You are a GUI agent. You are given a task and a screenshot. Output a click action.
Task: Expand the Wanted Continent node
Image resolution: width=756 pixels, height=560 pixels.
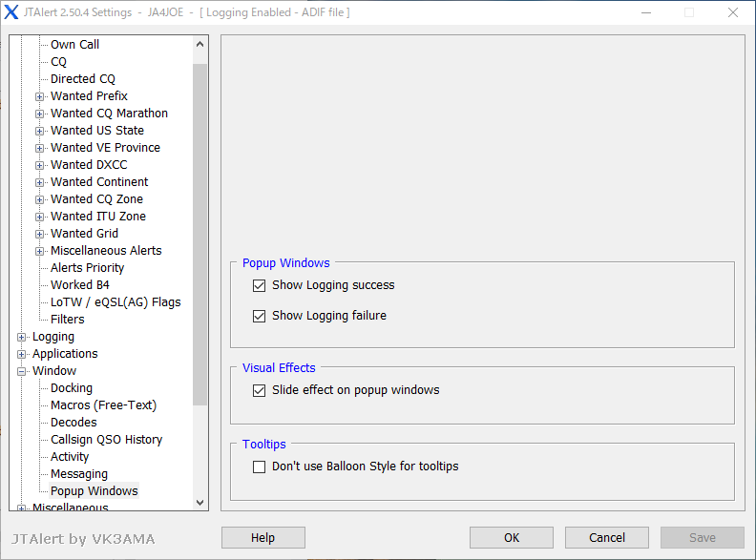[39, 182]
